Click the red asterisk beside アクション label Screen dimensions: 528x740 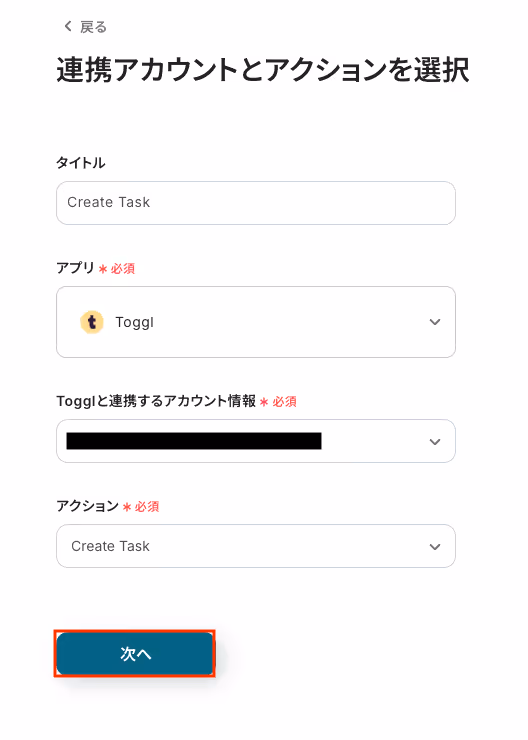click(x=126, y=507)
